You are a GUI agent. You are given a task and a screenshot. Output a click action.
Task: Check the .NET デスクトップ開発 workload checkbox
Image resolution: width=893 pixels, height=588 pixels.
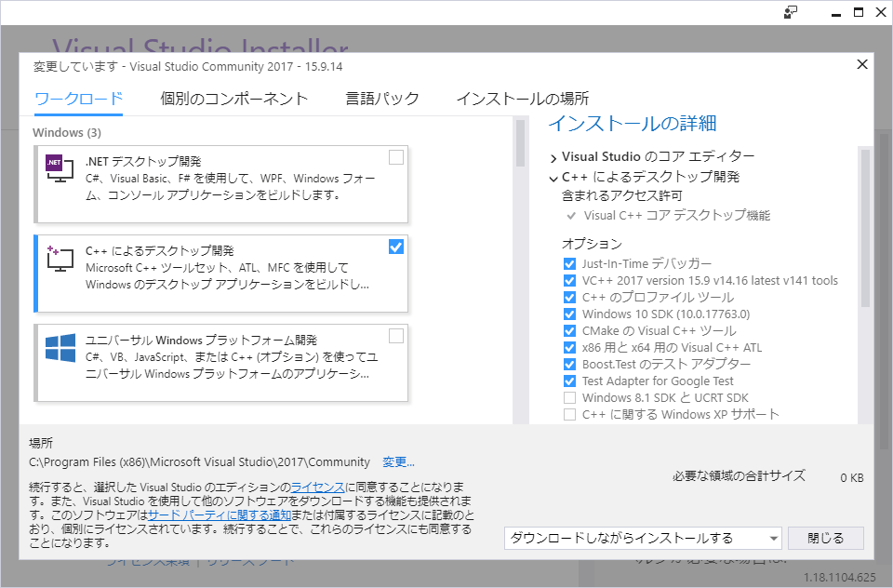(396, 157)
